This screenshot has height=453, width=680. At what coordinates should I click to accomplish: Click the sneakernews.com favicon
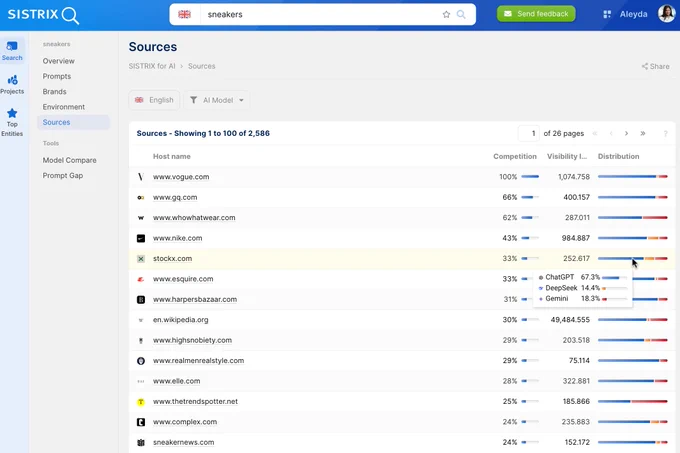141,443
